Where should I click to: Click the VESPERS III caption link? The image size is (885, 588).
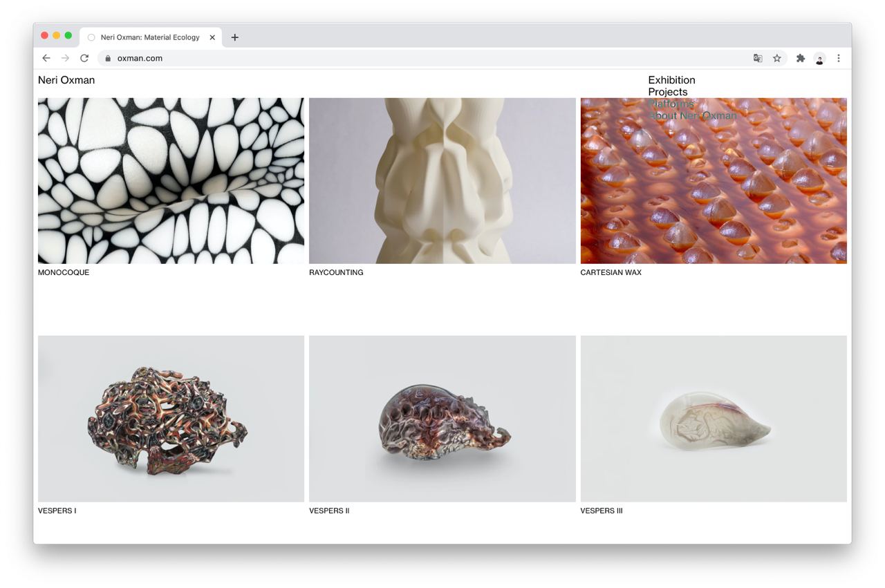tap(602, 511)
